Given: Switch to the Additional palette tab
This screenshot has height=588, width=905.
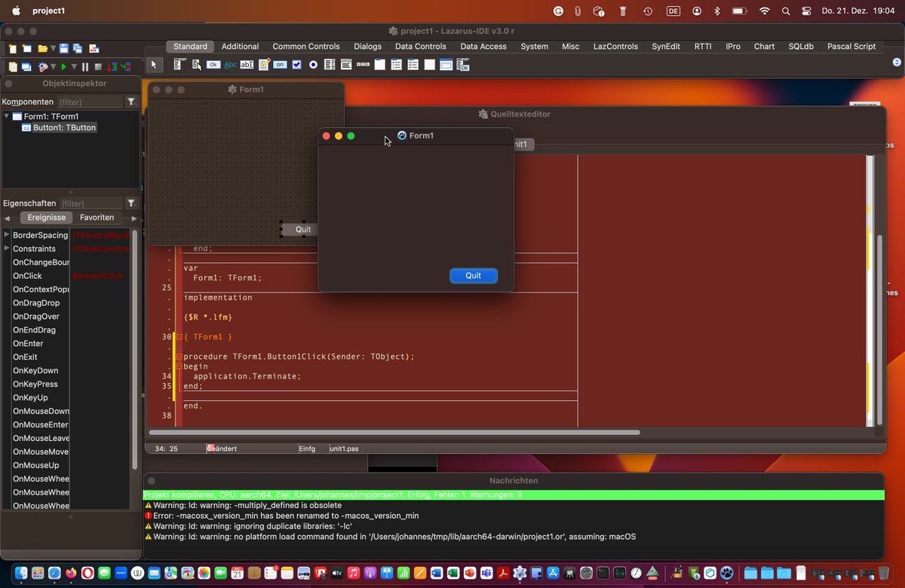Looking at the screenshot, I should pyautogui.click(x=240, y=46).
